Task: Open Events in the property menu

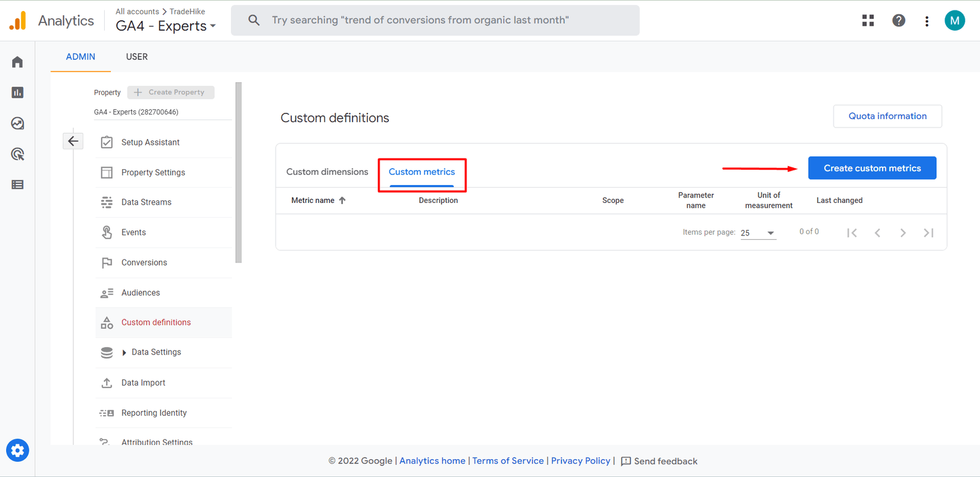Action: click(134, 232)
